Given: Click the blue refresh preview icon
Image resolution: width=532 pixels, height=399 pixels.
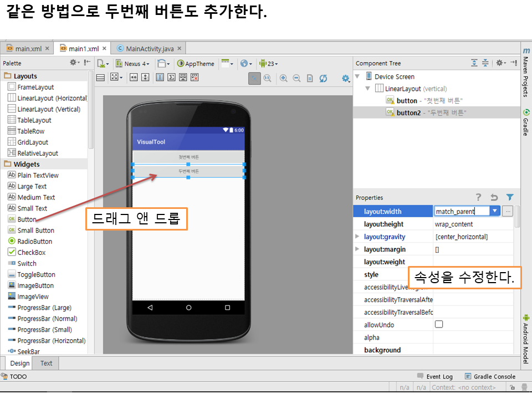Looking at the screenshot, I should pyautogui.click(x=323, y=78).
